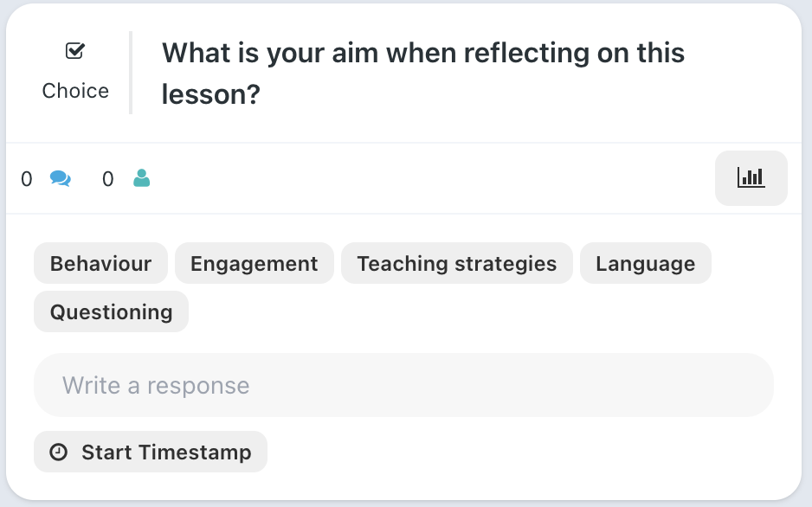The width and height of the screenshot is (812, 507).
Task: Click the clock icon in Start Timestamp
Action: coord(59,452)
